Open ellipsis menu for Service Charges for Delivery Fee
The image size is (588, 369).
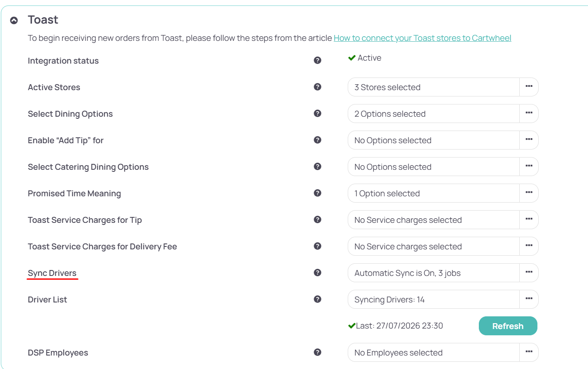[529, 246]
